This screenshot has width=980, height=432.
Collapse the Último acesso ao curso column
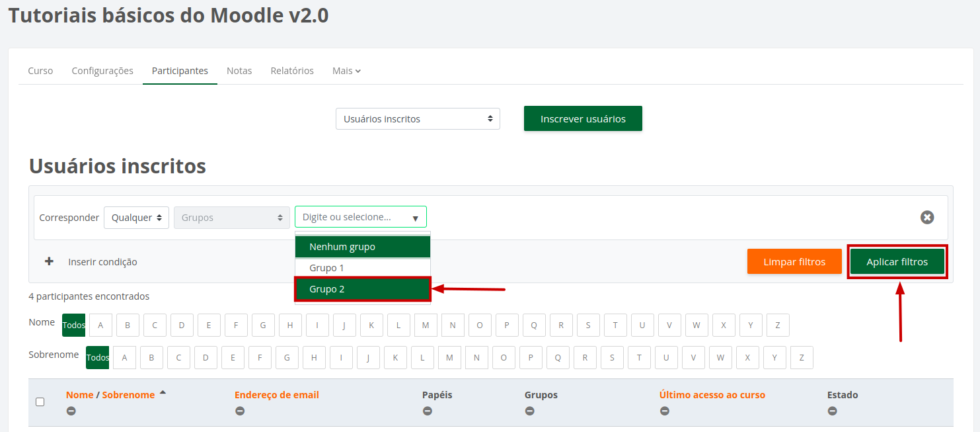[664, 411]
